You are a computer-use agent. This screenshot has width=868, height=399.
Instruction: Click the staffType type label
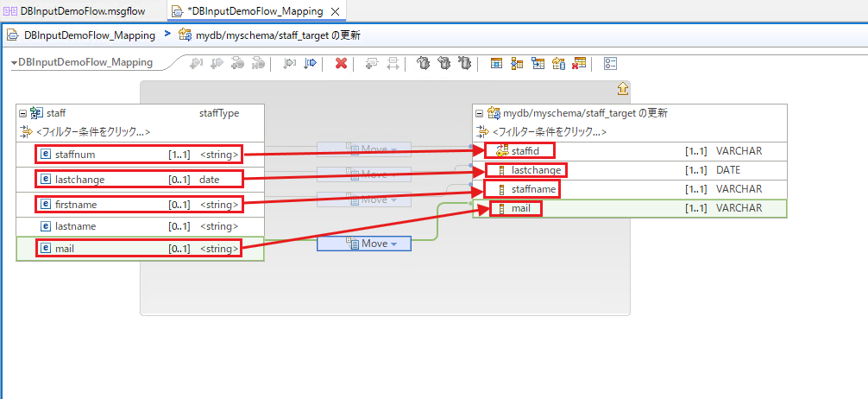[218, 114]
